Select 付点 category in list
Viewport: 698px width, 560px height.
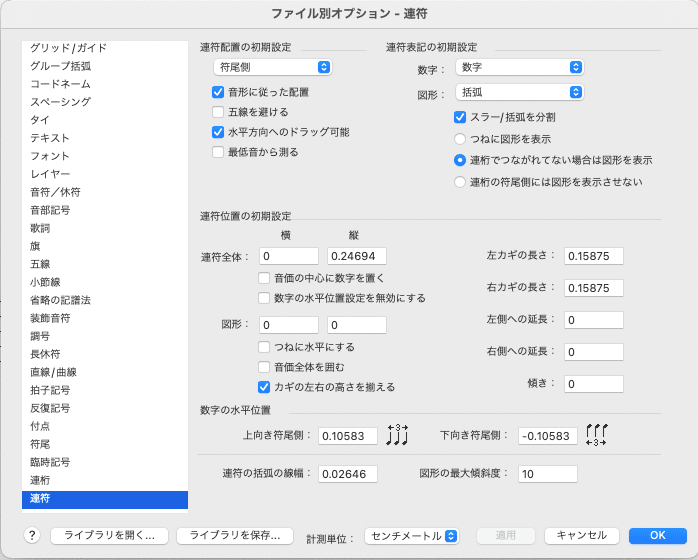point(105,426)
